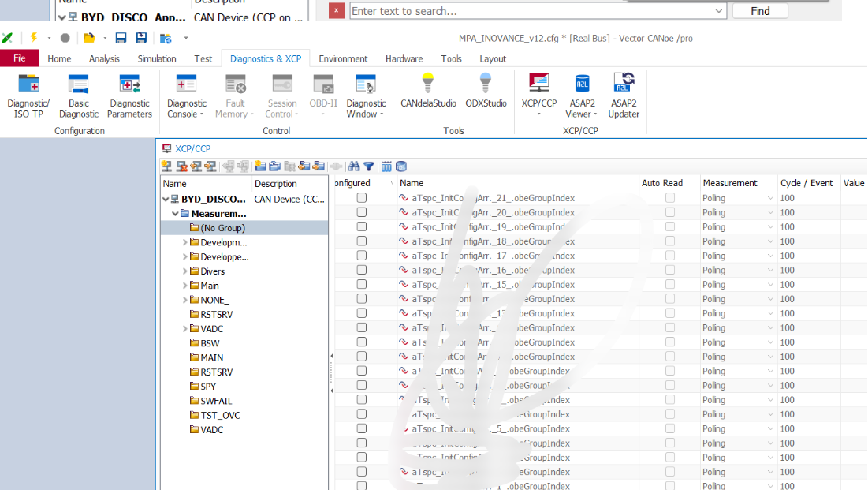
Task: Launch CANdelaStudio tool
Action: point(428,91)
